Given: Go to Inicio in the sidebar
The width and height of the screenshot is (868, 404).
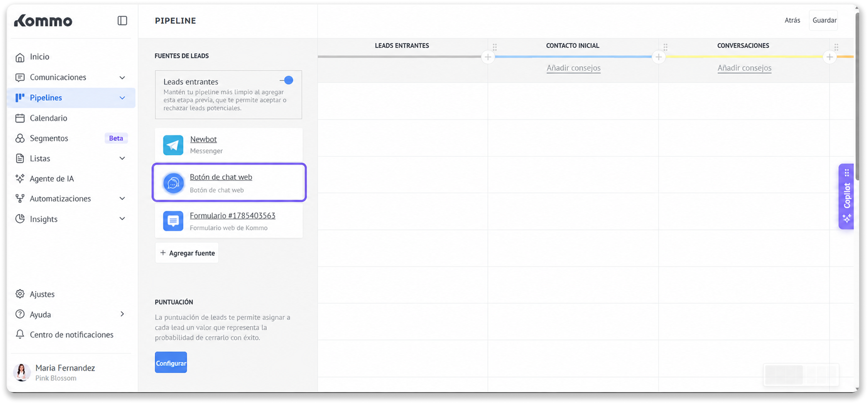Looking at the screenshot, I should click(x=71, y=57).
